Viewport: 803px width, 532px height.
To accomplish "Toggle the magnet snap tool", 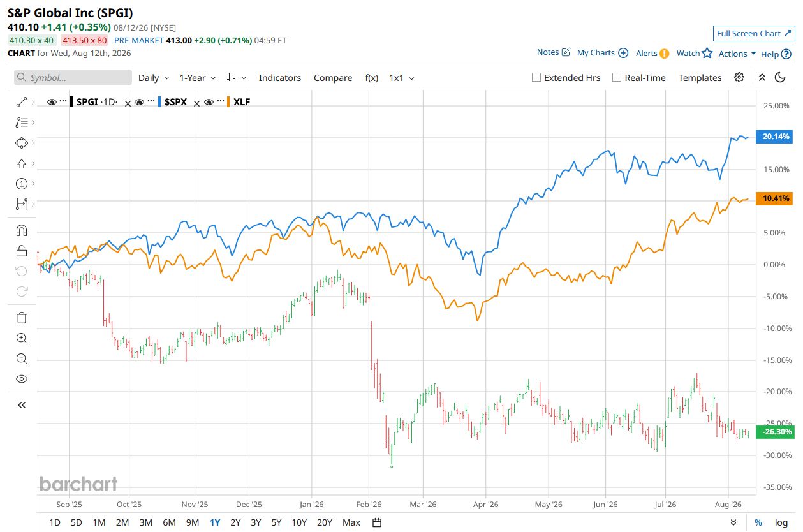I will pos(21,230).
